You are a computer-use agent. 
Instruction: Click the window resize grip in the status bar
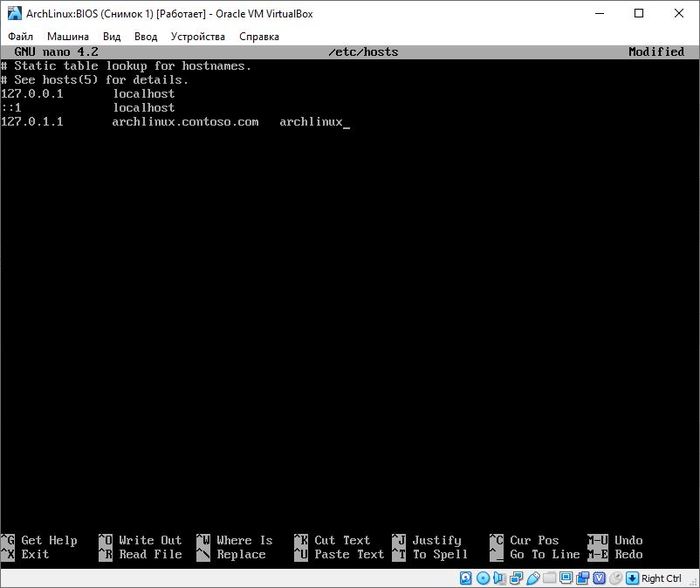coord(694,582)
